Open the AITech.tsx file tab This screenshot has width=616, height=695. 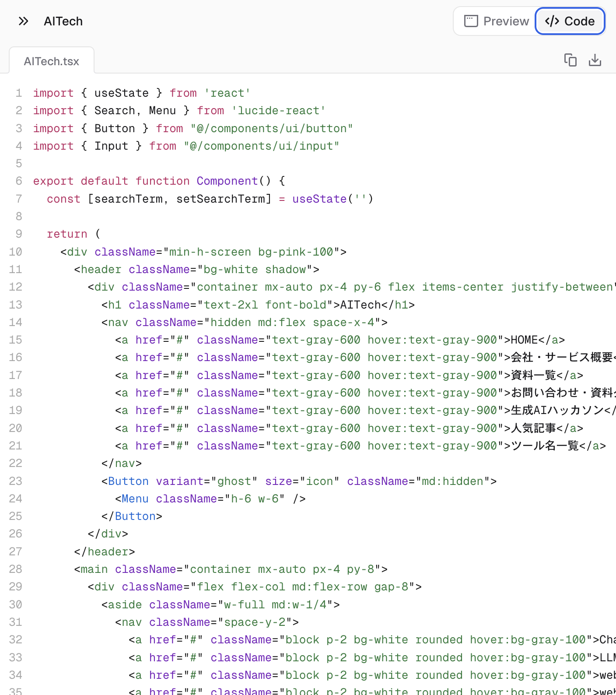[x=52, y=61]
